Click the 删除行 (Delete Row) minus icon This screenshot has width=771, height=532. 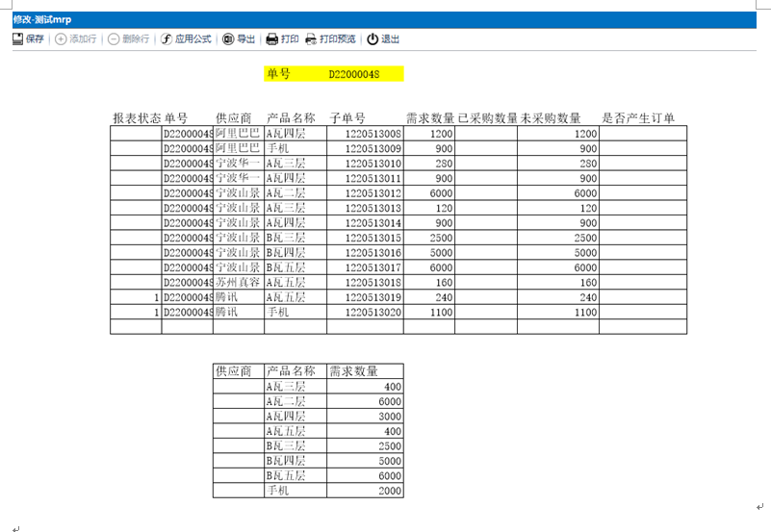pos(114,39)
